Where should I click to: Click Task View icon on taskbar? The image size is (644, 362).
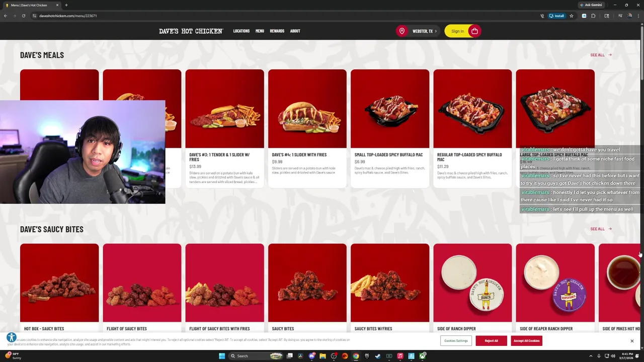pyautogui.click(x=290, y=356)
